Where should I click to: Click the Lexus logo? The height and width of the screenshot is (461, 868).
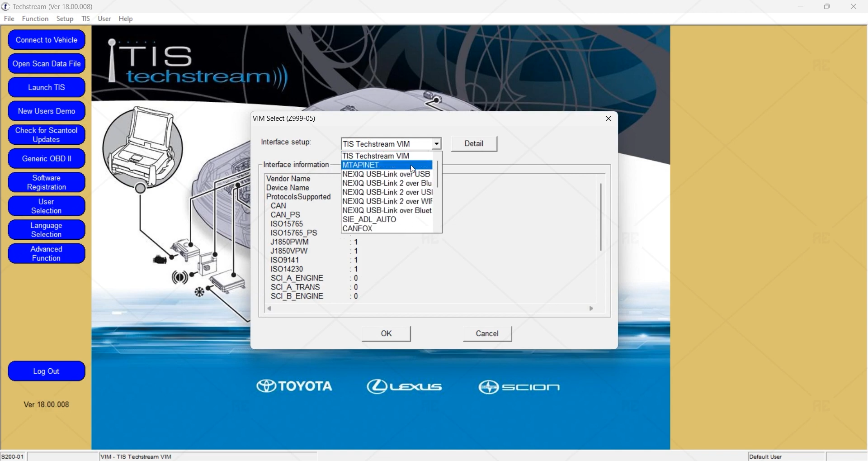404,387
